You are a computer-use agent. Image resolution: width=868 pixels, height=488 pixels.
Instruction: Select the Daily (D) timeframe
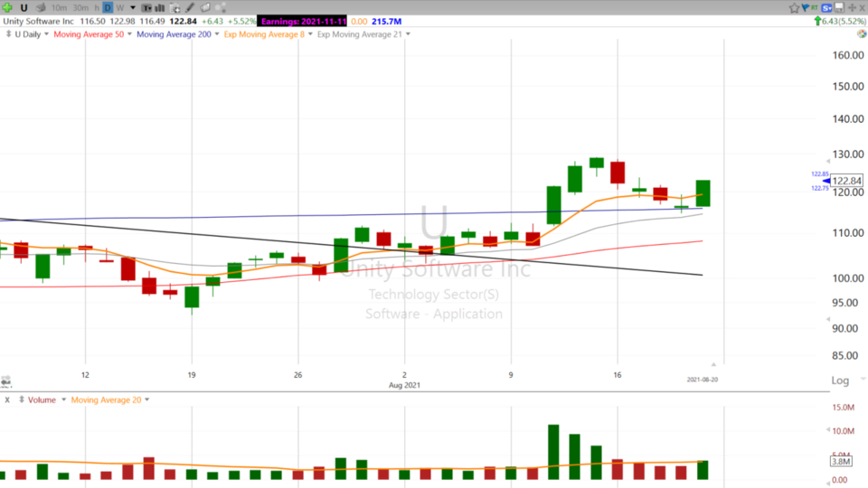point(108,8)
